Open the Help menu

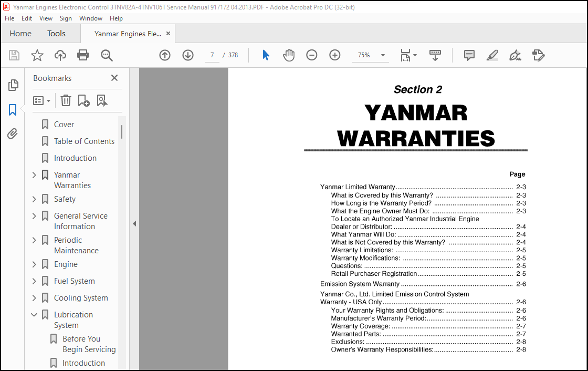[116, 18]
